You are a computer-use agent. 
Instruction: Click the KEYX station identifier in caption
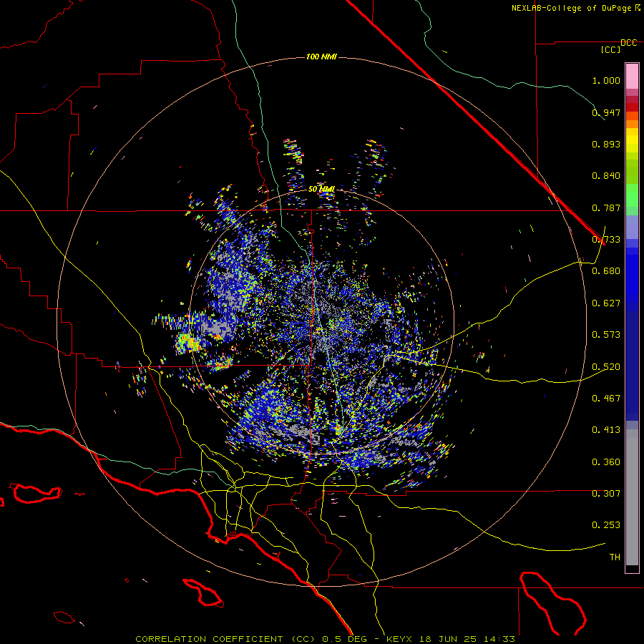399,639
